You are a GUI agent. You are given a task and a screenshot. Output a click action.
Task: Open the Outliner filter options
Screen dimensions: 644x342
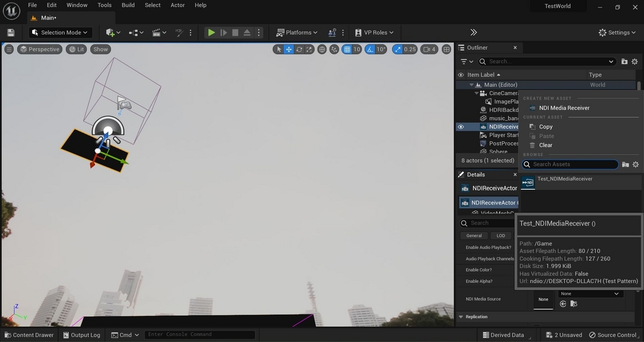[x=466, y=62]
